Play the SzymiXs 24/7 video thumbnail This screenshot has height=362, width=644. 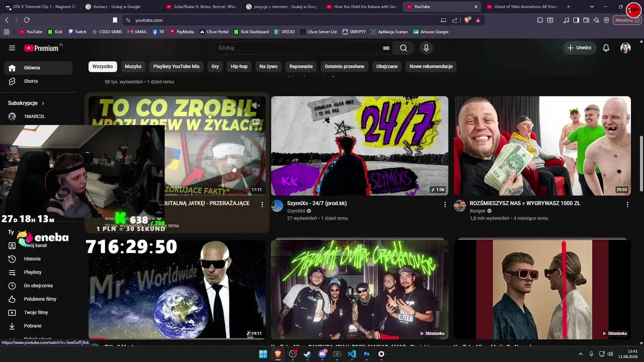[360, 146]
